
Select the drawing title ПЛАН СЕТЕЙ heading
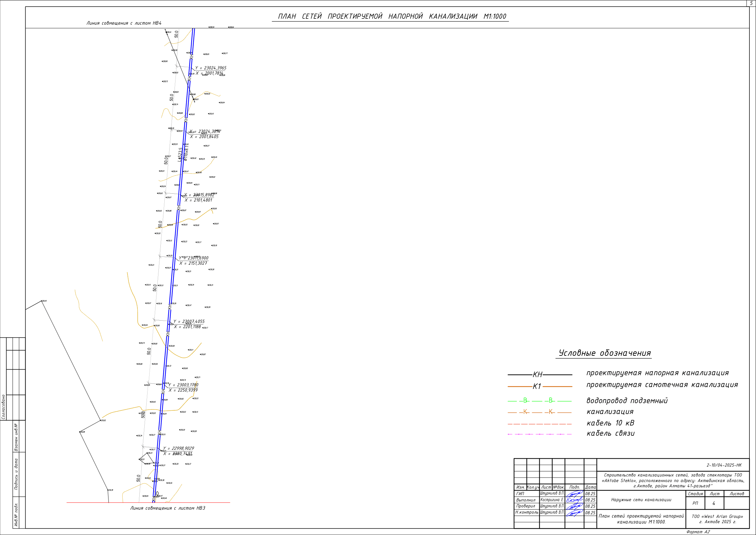click(x=392, y=16)
